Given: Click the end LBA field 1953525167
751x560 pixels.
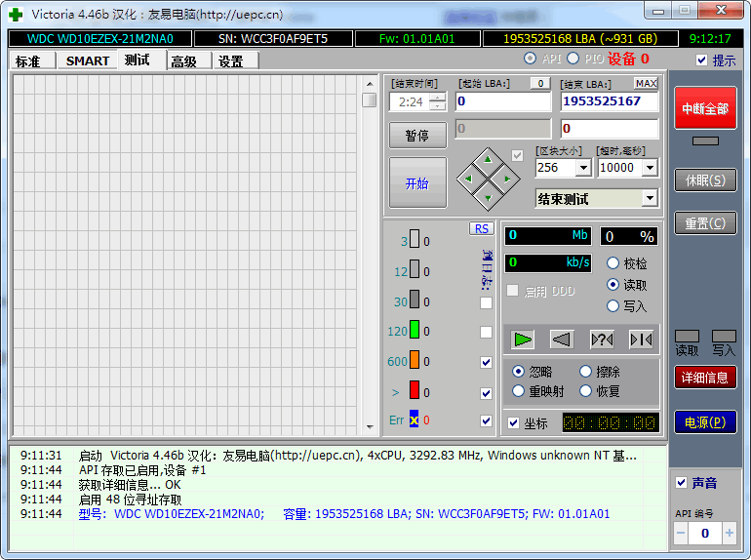Looking at the screenshot, I should pyautogui.click(x=610, y=101).
